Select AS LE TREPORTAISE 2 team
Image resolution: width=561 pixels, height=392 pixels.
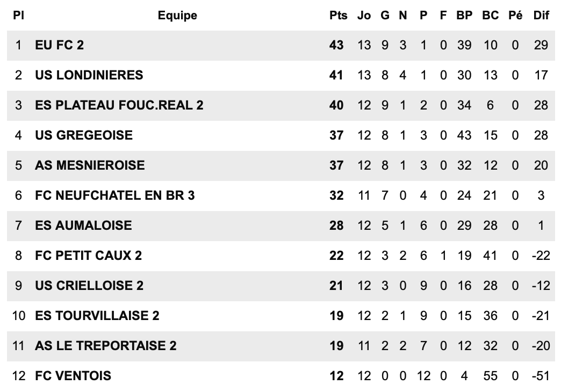pos(106,345)
